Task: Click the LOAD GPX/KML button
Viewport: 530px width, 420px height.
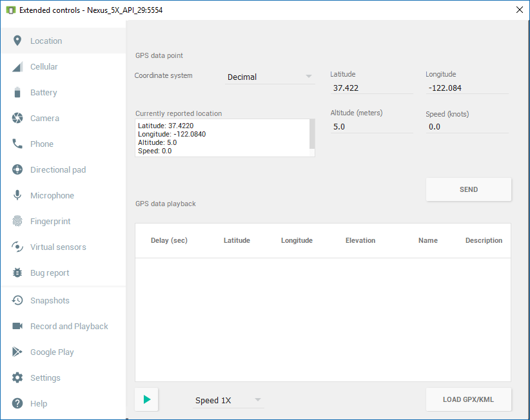Action: pyautogui.click(x=469, y=399)
